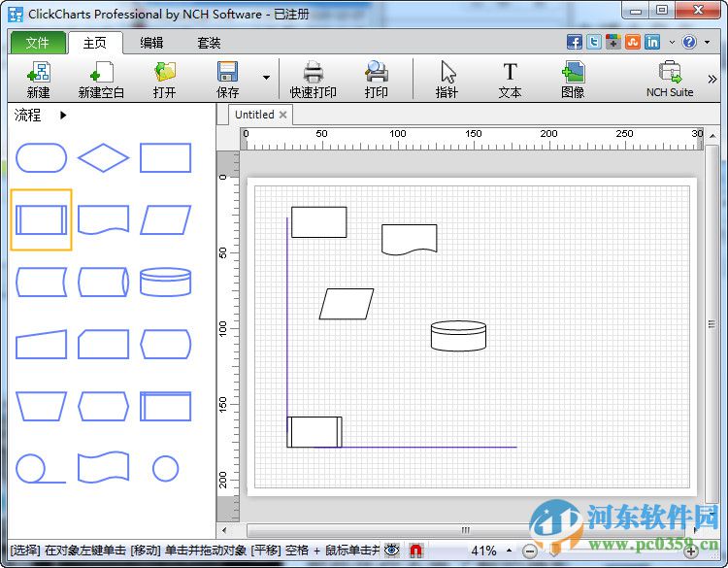Viewport: 728px width, 568px height.
Task: Select the parallelogram data shape in the palette
Action: click(165, 219)
